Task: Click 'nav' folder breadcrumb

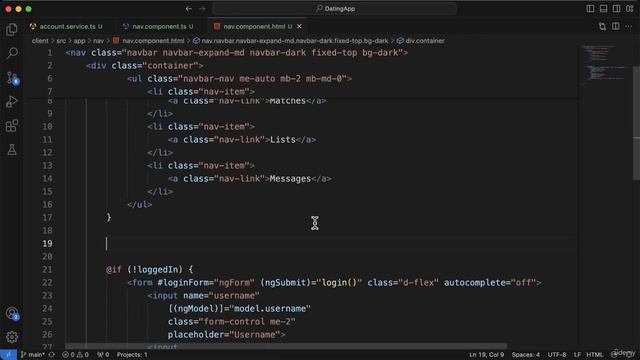Action: (x=98, y=41)
